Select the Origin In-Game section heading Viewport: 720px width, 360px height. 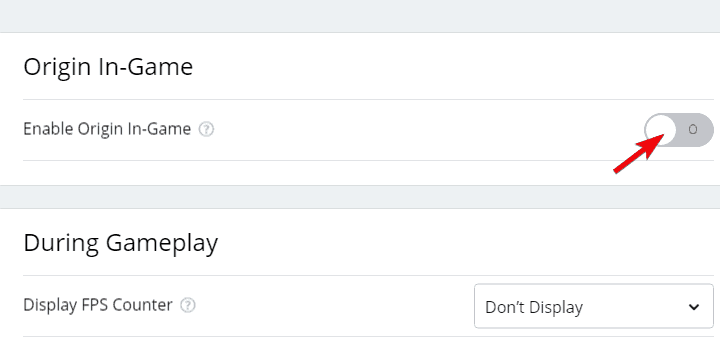[x=108, y=67]
